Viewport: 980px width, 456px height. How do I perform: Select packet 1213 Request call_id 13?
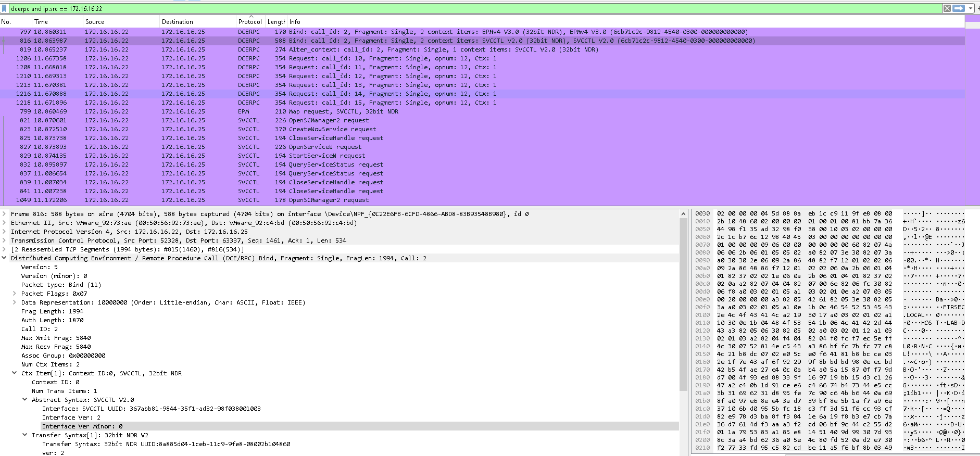[x=482, y=85]
